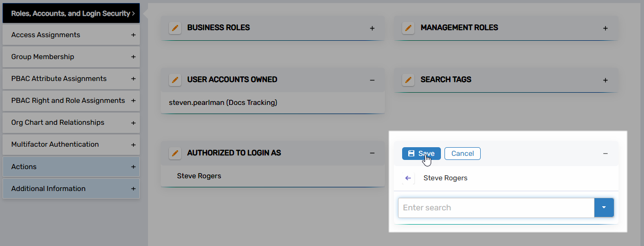Select steven.pearlman (Docs Tracking) account entry
The height and width of the screenshot is (246, 644).
coord(223,103)
